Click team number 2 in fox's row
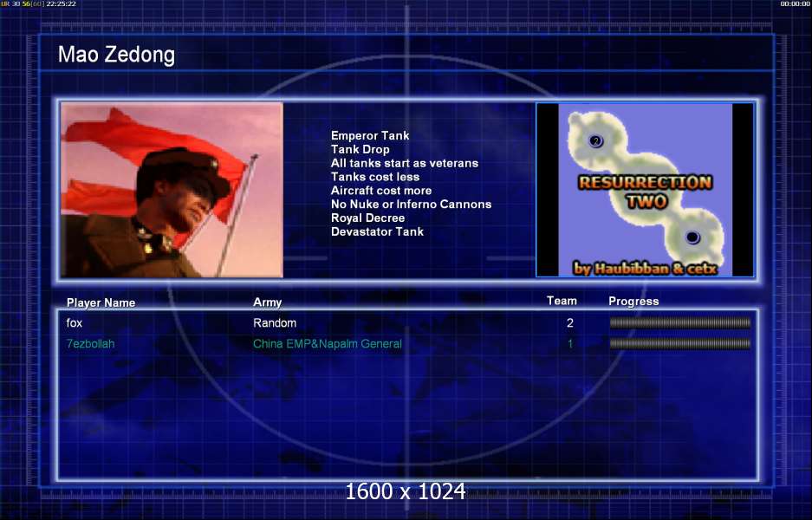 pyautogui.click(x=570, y=323)
